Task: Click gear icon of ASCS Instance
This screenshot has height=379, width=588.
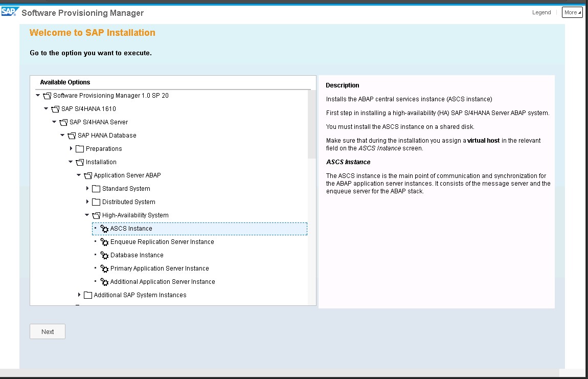Action: pyautogui.click(x=104, y=229)
